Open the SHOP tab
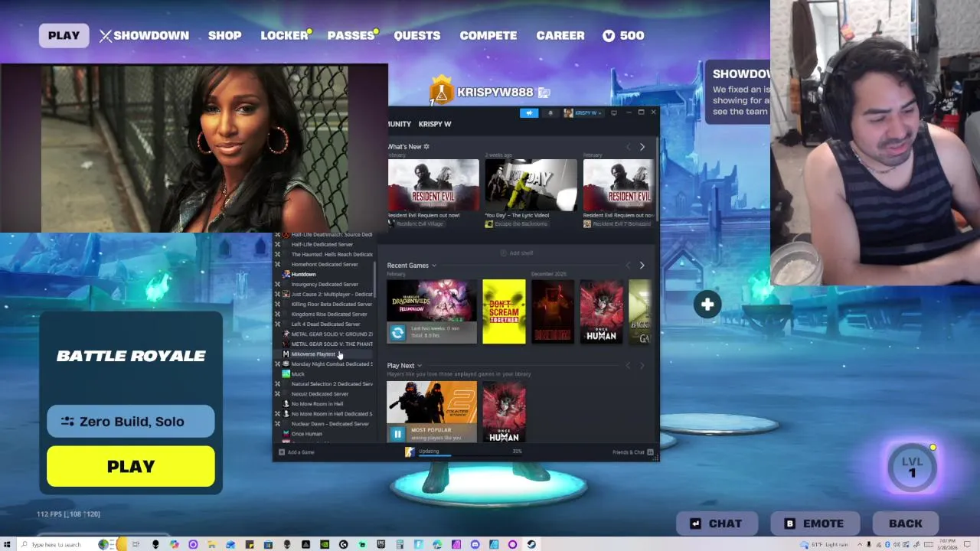Viewport: 980px width, 551px height. tap(224, 36)
